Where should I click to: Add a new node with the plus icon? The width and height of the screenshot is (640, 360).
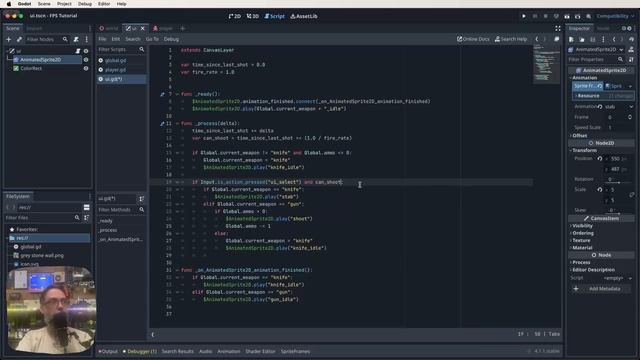coord(9,39)
